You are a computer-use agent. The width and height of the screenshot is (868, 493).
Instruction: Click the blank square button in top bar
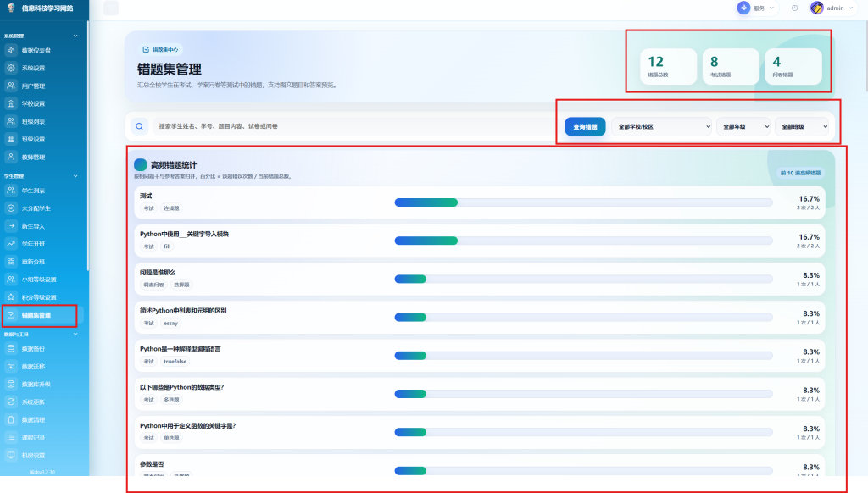[x=111, y=8]
